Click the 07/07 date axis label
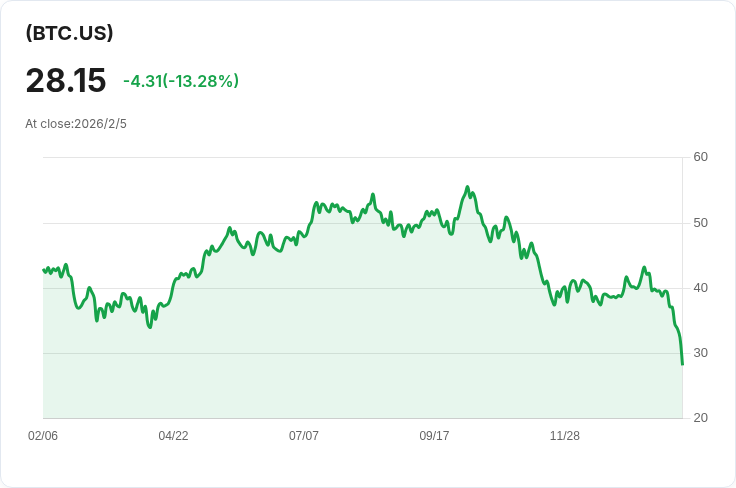The width and height of the screenshot is (736, 488). coord(304,436)
